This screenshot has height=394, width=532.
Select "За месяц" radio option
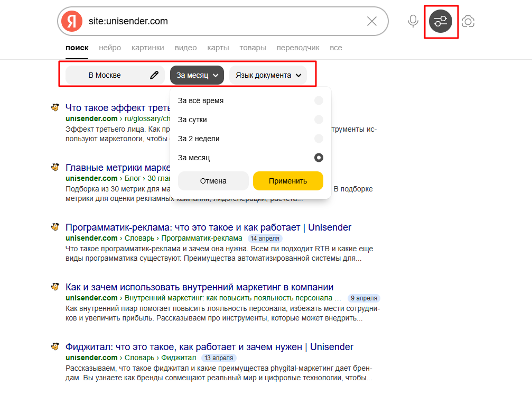(x=319, y=158)
